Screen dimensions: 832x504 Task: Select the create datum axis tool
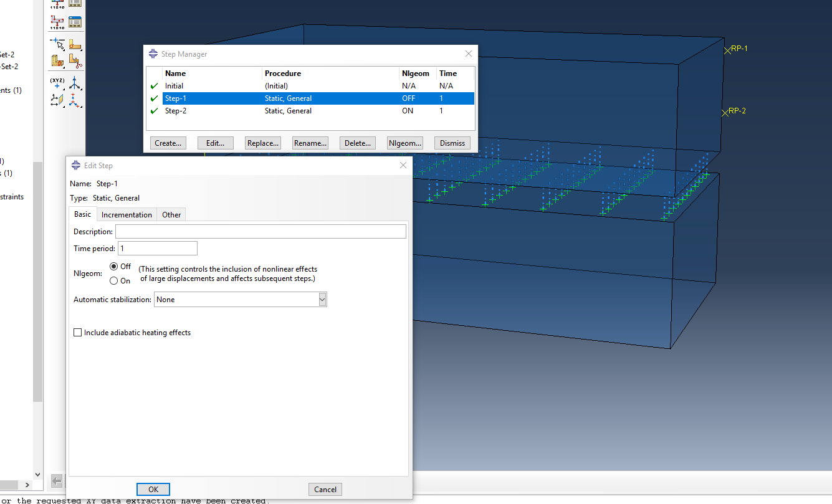point(75,83)
